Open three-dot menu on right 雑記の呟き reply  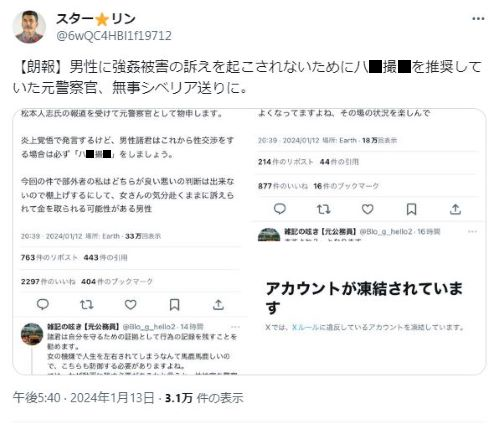point(472,231)
